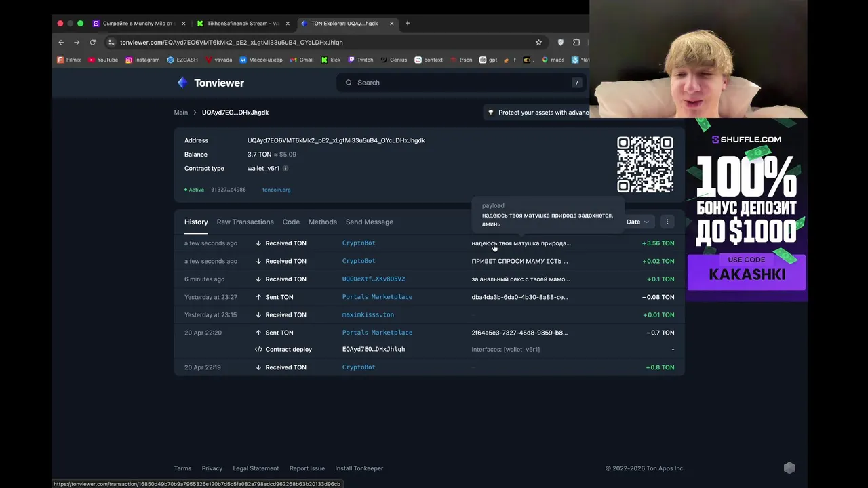Click the Main breadcrumb link
The height and width of the screenshot is (488, 868).
[x=180, y=113]
